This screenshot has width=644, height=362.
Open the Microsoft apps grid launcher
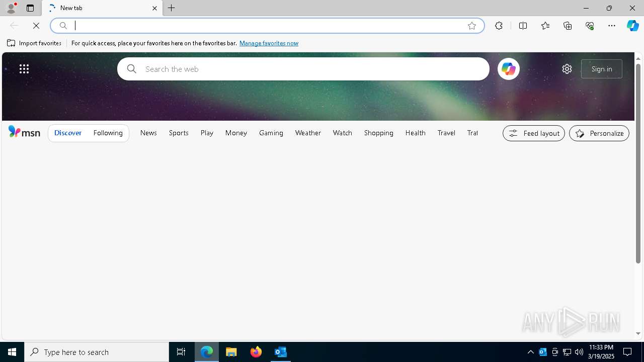point(24,69)
